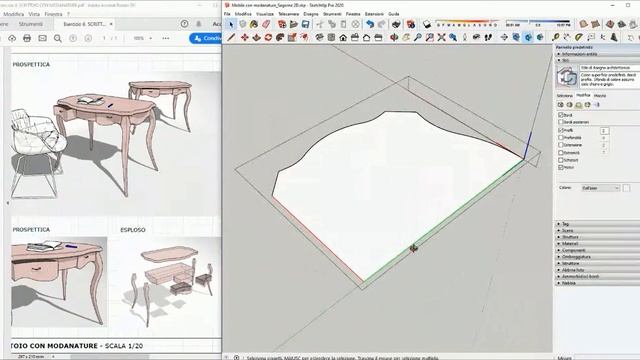Click the SketchUp Print icon

pos(396,24)
